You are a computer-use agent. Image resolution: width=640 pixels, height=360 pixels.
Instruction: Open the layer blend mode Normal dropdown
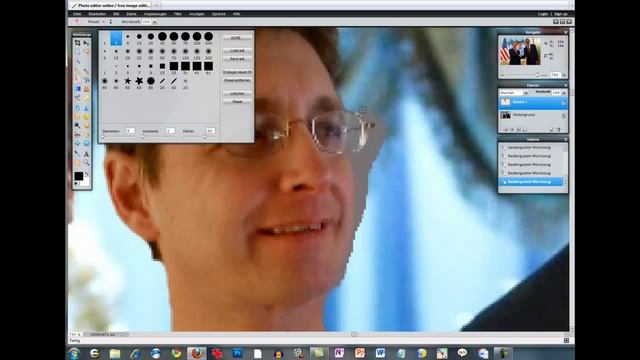(526, 93)
